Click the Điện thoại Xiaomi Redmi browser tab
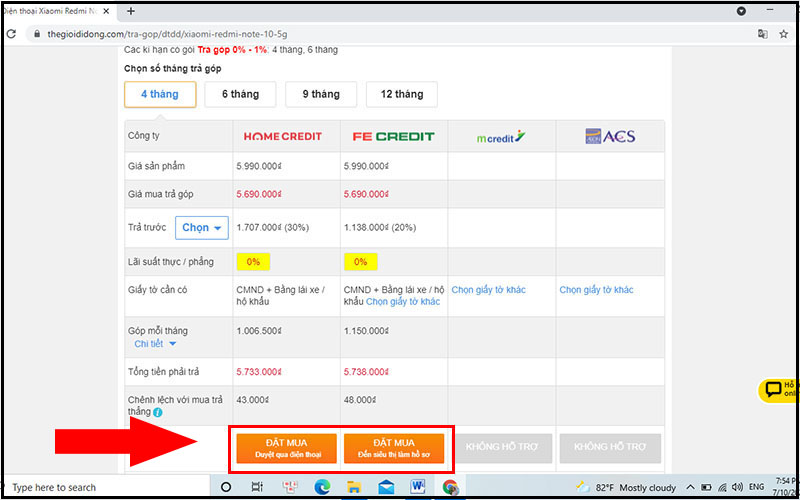The image size is (800, 500). [50, 11]
